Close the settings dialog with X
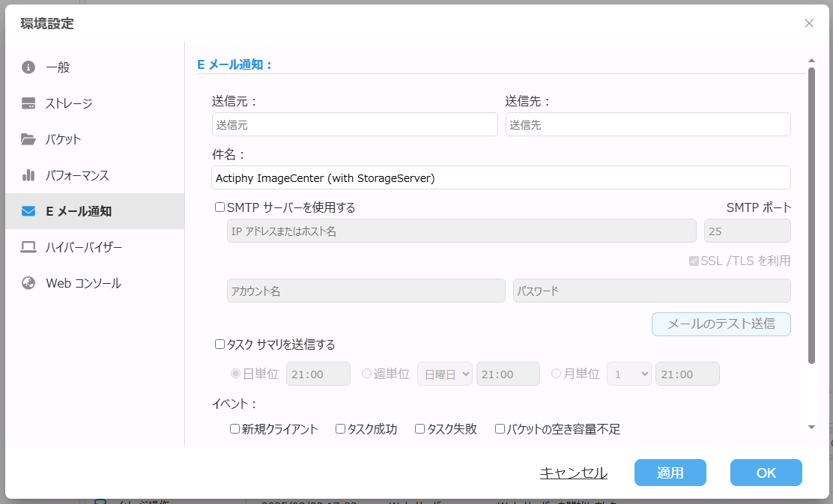The width and height of the screenshot is (833, 504). (x=809, y=23)
